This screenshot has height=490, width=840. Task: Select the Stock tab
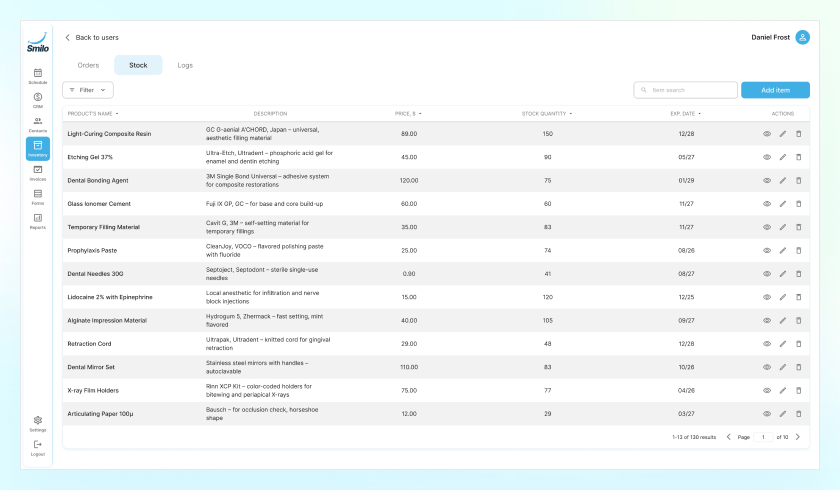click(x=138, y=65)
